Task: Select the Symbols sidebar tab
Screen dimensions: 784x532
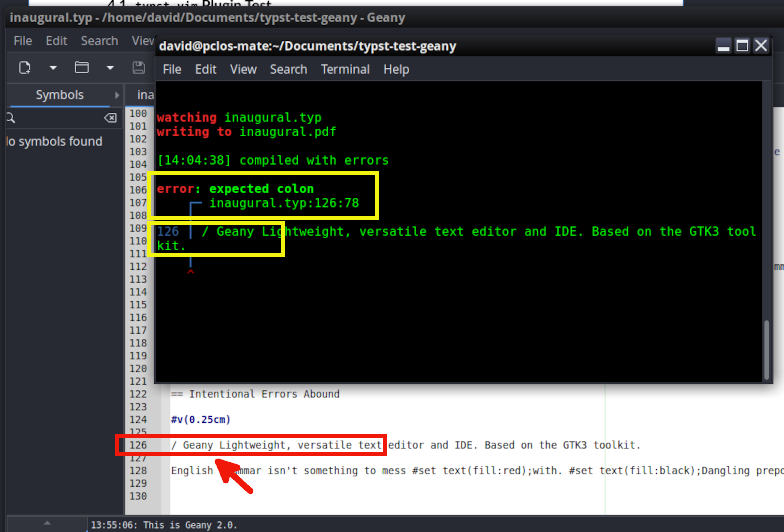Action: coord(60,95)
